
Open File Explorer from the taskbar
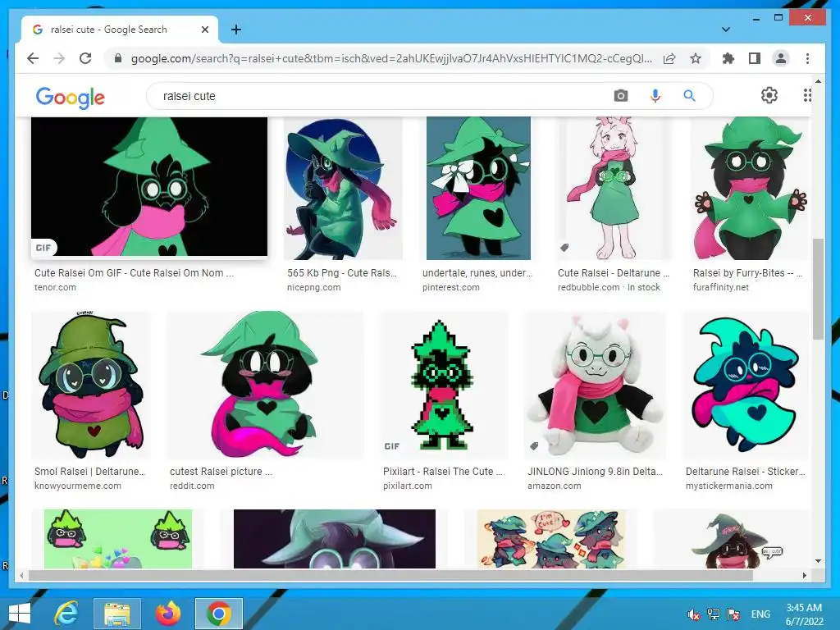[x=117, y=614]
